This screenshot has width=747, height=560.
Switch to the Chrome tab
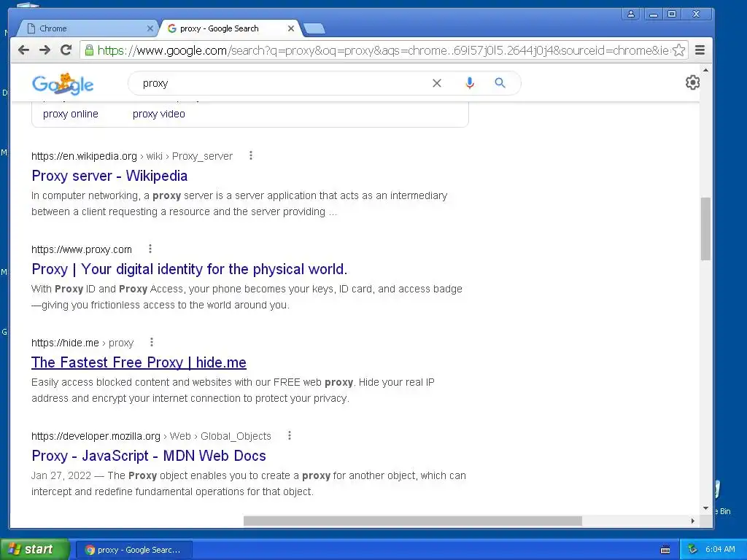point(88,28)
